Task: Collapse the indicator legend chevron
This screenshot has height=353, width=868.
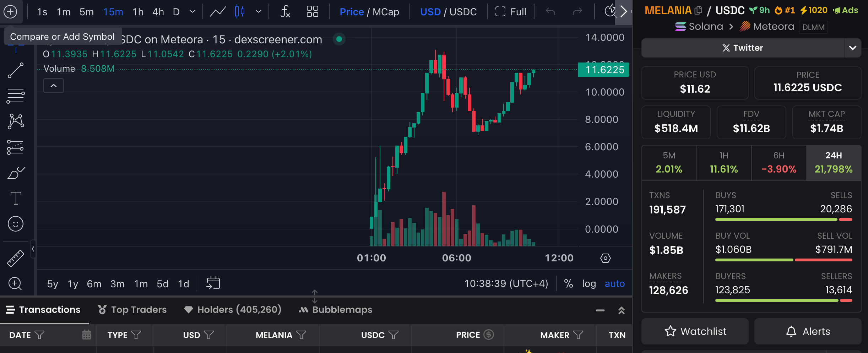Action: [x=54, y=86]
